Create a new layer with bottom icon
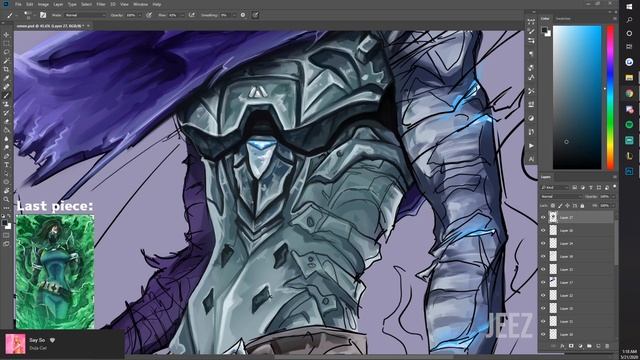Screen dimensions: 640x360 [x=598, y=346]
